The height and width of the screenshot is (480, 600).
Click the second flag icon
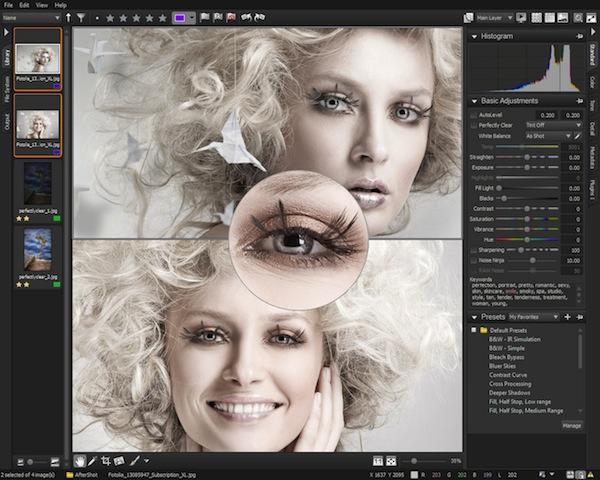pyautogui.click(x=218, y=18)
